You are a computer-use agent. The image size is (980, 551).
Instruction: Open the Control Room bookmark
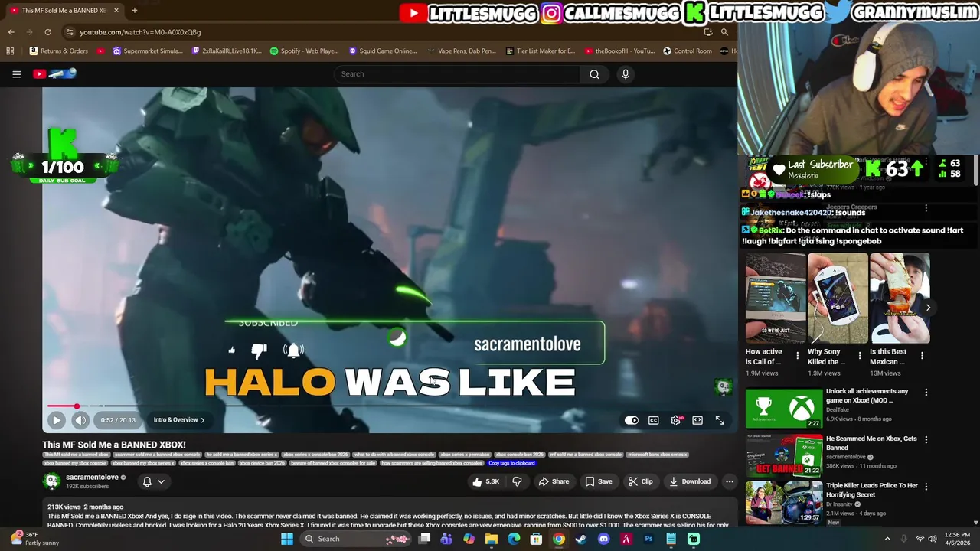[687, 51]
